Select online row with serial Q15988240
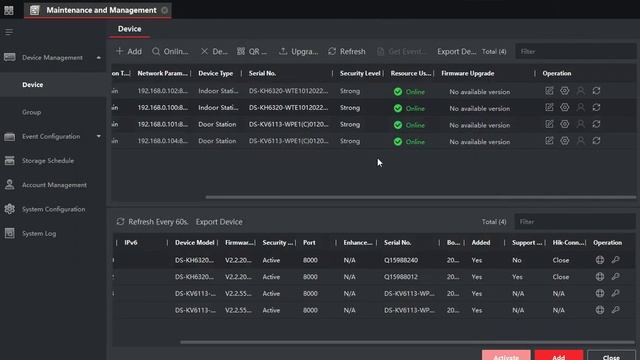The height and width of the screenshot is (360, 640). [373, 260]
